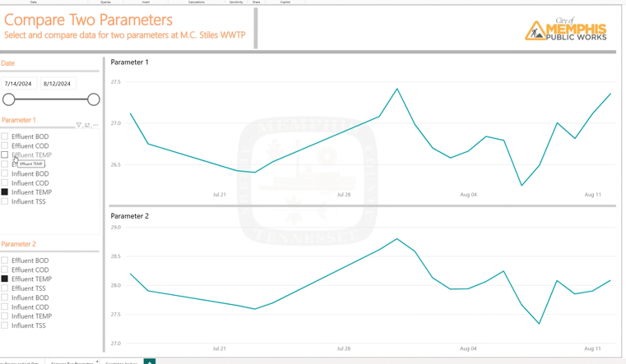Image resolution: width=626 pixels, height=364 pixels.
Task: Switch to the Correlation Analysis page tab
Action: 121,362
